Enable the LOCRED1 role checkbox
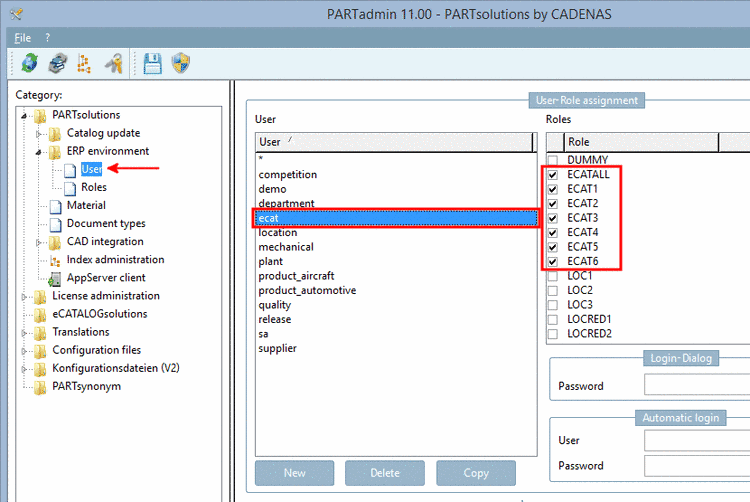This screenshot has height=502, width=750. (x=553, y=319)
